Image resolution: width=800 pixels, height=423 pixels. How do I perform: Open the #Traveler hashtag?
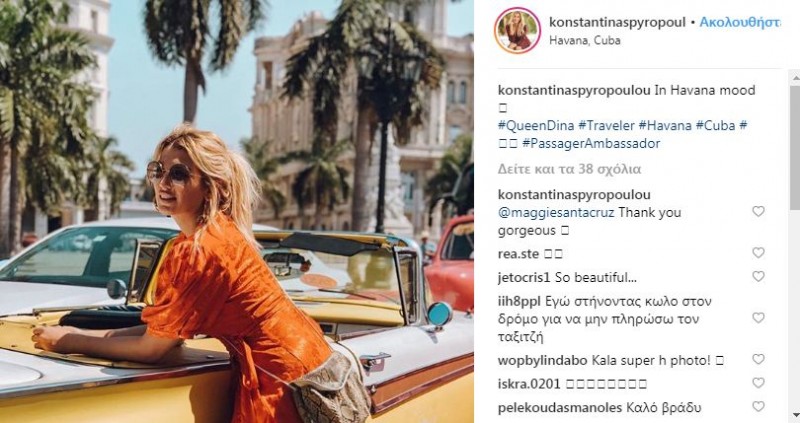tap(606, 126)
